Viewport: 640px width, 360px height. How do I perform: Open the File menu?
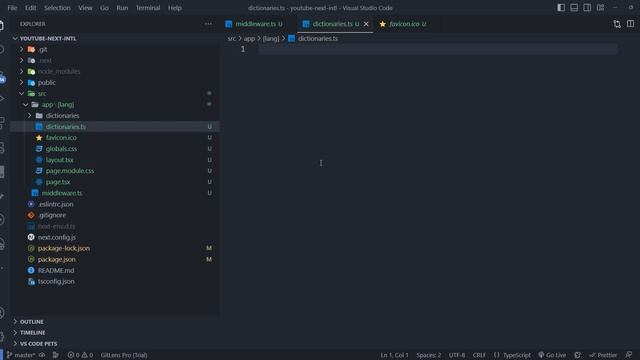[x=12, y=8]
